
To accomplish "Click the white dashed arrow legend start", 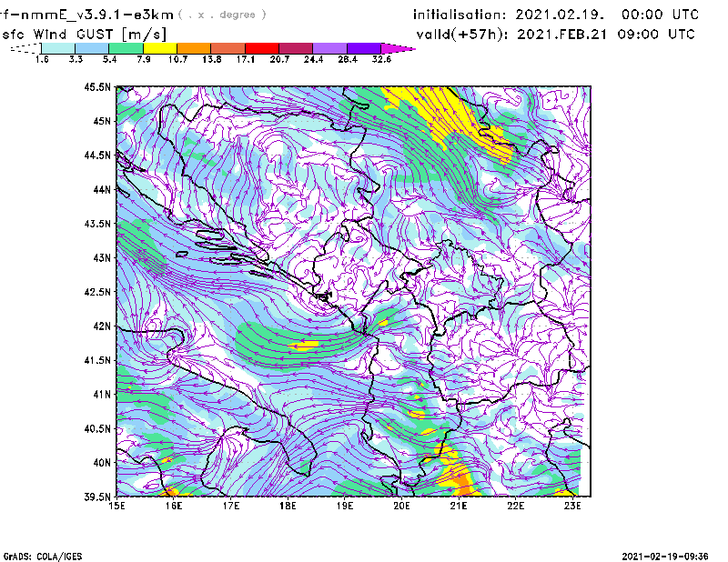I will coord(25,48).
